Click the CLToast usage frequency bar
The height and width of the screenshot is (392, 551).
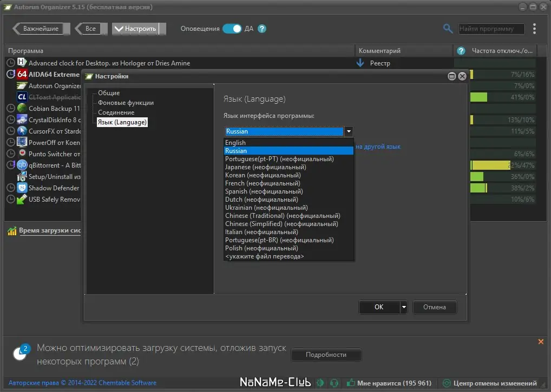(503, 97)
